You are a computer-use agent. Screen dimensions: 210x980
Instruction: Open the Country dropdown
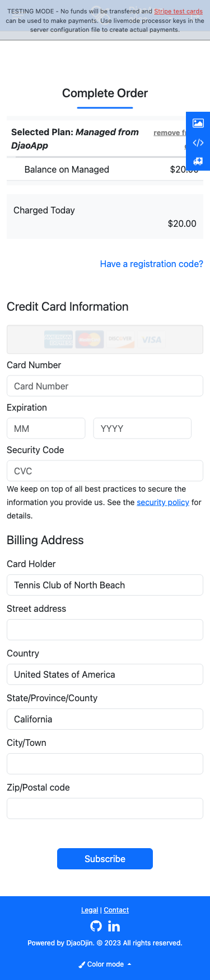[x=105, y=674]
